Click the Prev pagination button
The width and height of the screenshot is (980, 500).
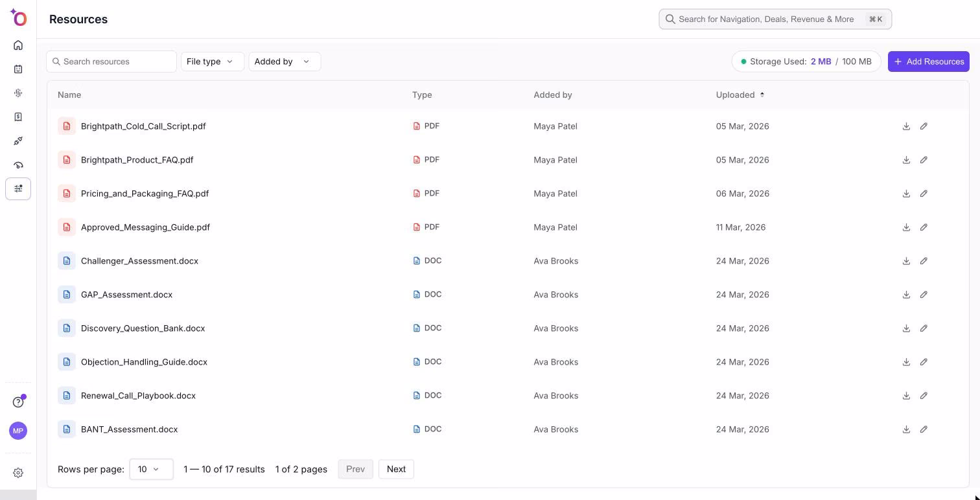click(355, 470)
